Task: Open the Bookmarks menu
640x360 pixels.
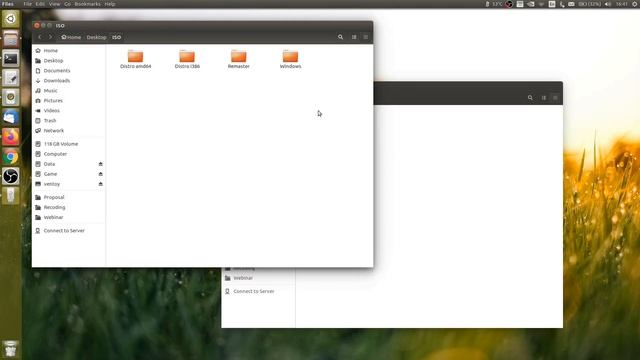Action: tap(87, 4)
